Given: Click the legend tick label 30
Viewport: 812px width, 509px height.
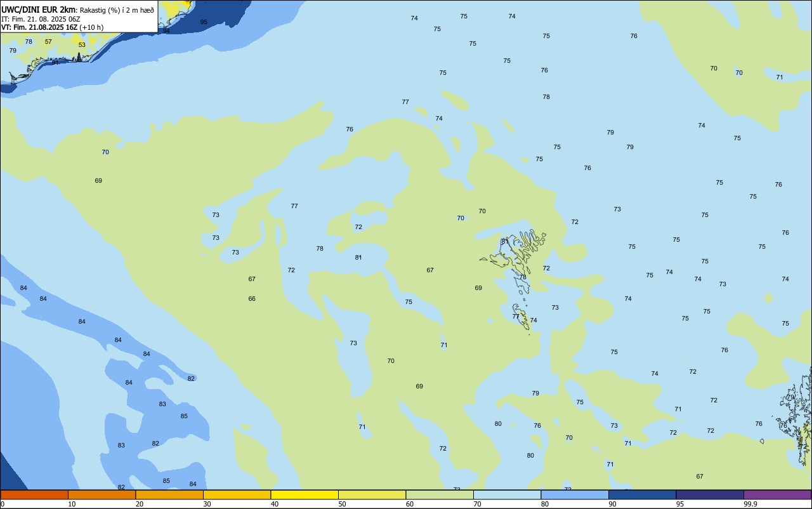Looking at the screenshot, I should tap(207, 504).
